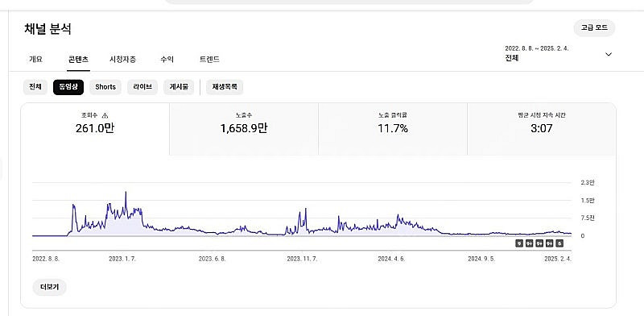Click the 고급 모드 button
Viewport: 644px width, 316px height.
[594, 28]
